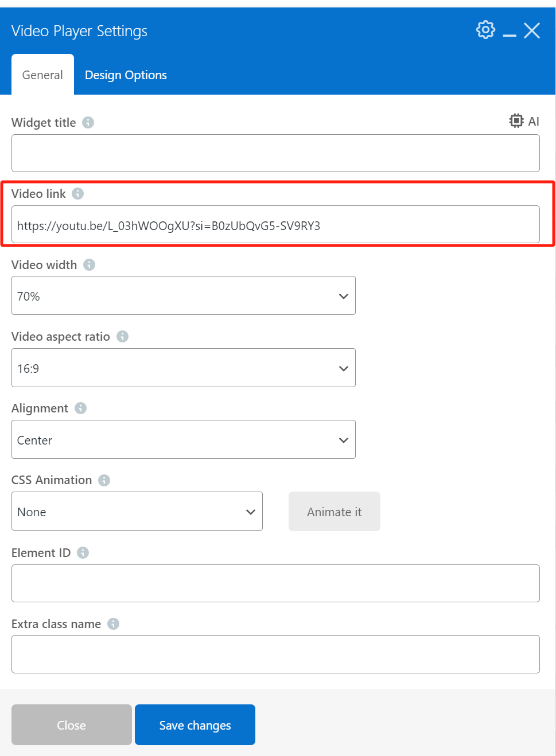Show info tooltip beside Element ID
Image resolution: width=556 pixels, height=756 pixels.
(83, 553)
